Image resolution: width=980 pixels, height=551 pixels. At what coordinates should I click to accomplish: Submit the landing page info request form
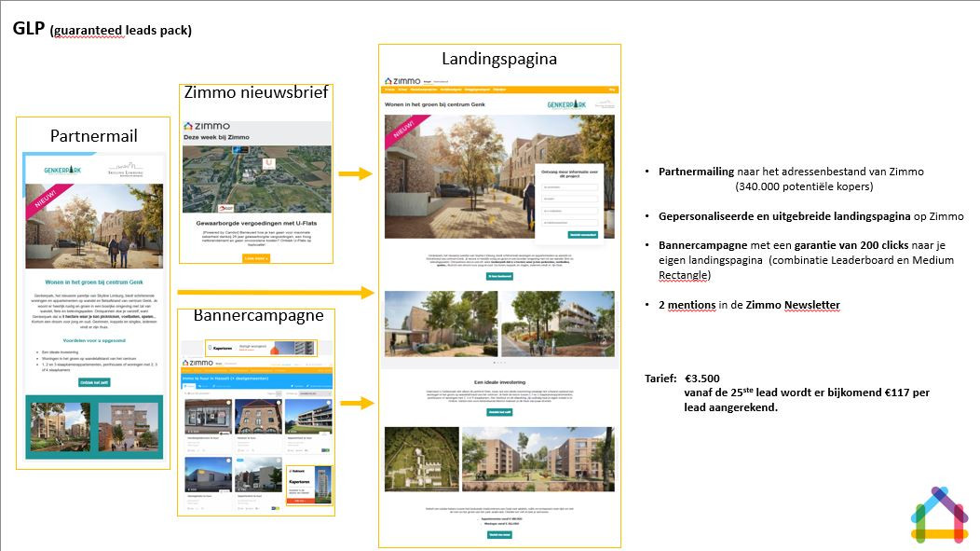pos(581,235)
